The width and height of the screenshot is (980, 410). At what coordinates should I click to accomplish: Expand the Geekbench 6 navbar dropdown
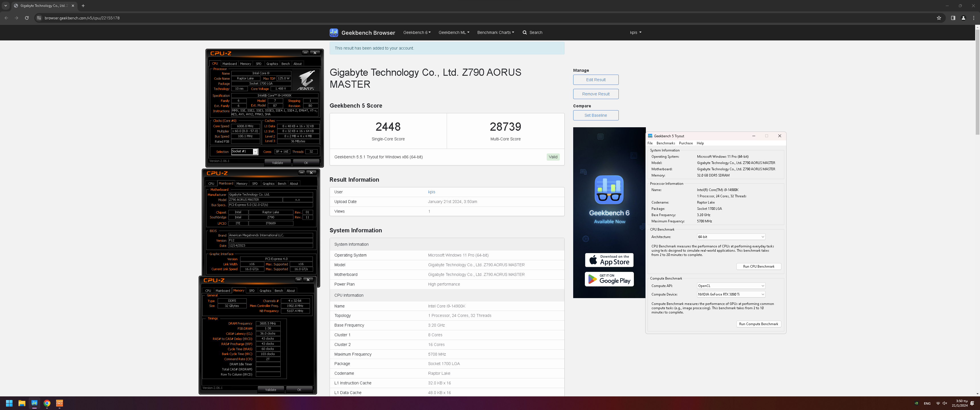coord(417,33)
